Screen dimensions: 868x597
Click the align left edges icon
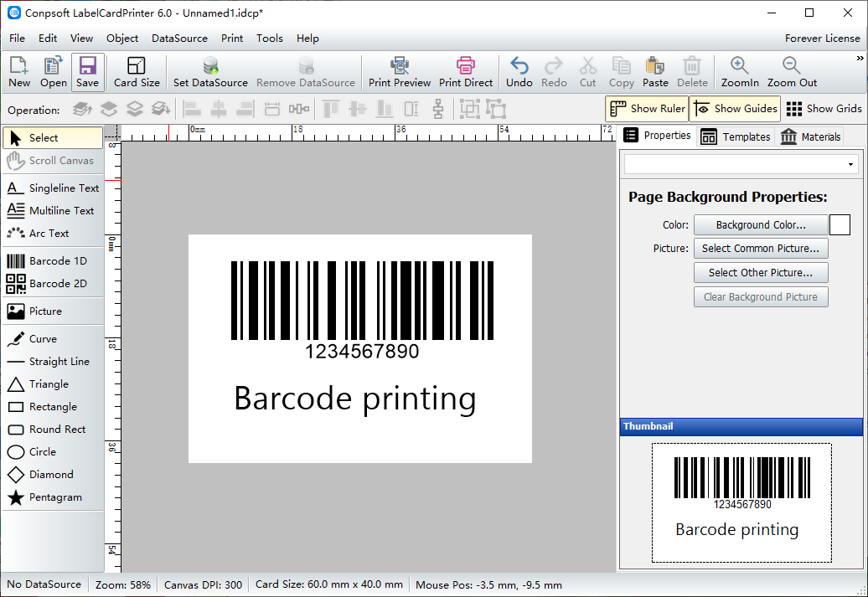192,109
